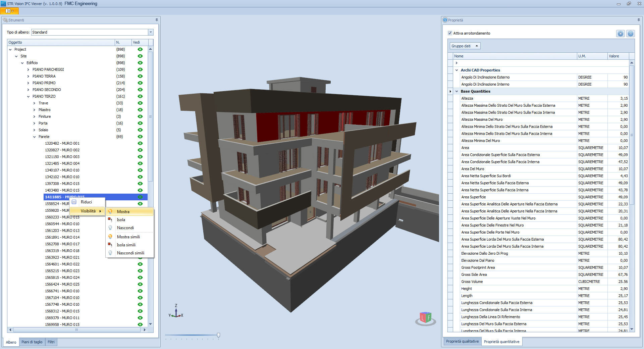This screenshot has height=349, width=644.
Task: Pin the Proprietà panel
Action: (639, 20)
